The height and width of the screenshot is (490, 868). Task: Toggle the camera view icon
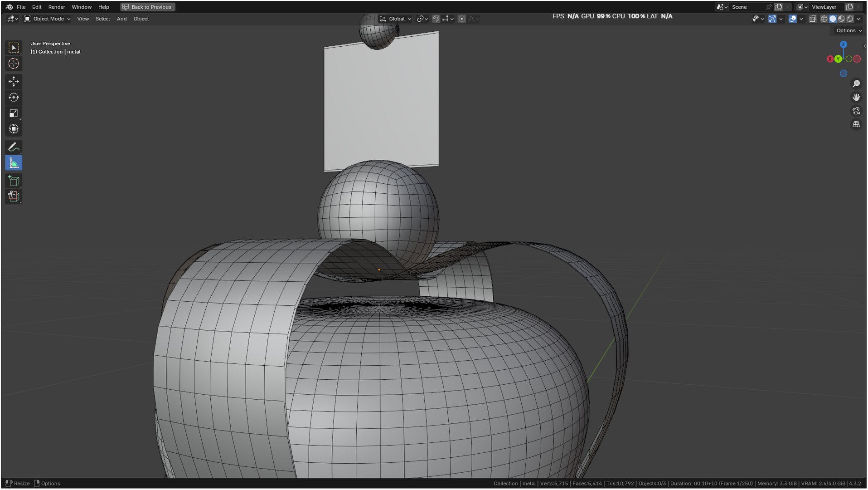(x=856, y=111)
